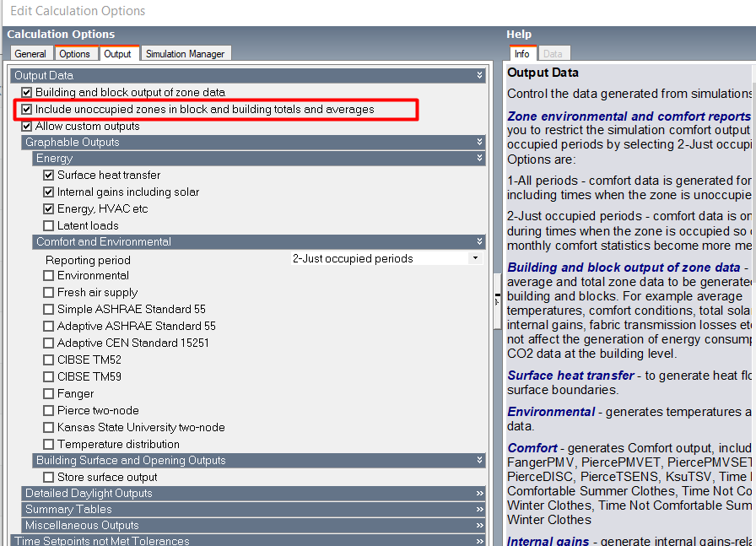This screenshot has width=756, height=546.
Task: Collapse Comfort and Environmental section
Action: [479, 241]
